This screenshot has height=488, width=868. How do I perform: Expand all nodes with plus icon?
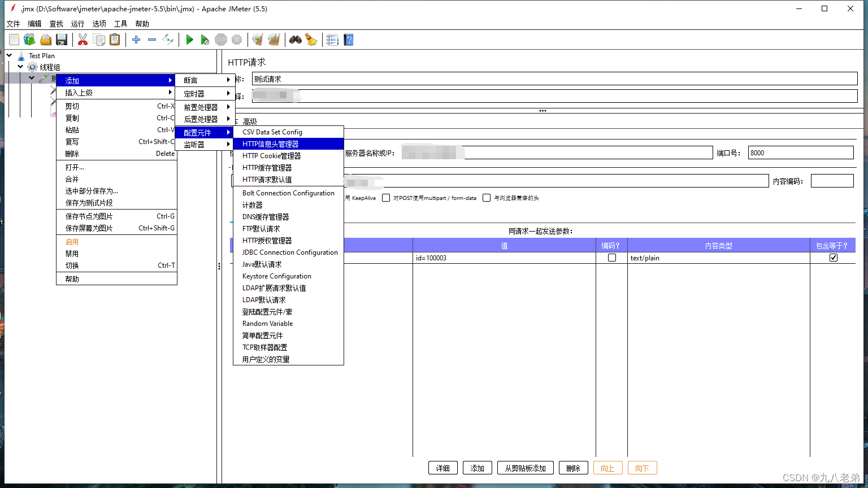[x=136, y=40]
